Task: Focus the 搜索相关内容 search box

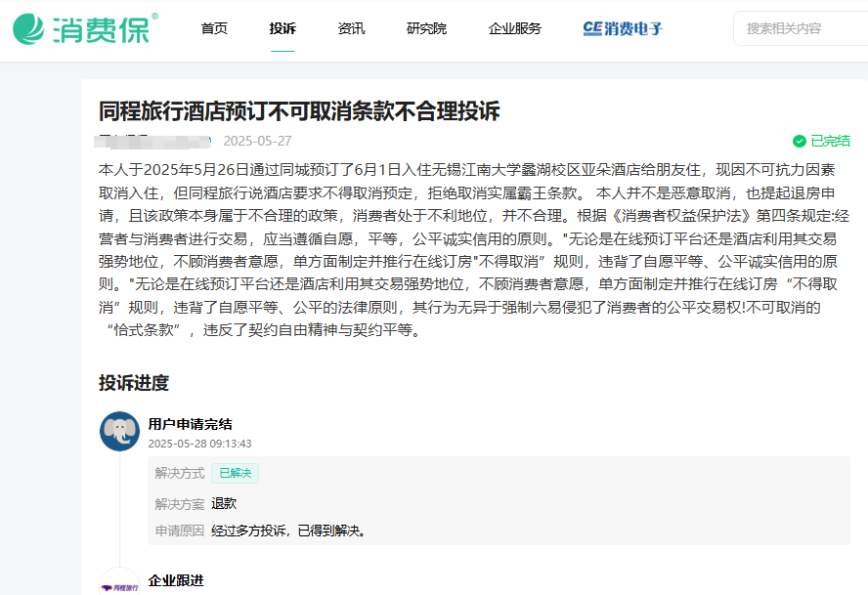Action: click(801, 28)
